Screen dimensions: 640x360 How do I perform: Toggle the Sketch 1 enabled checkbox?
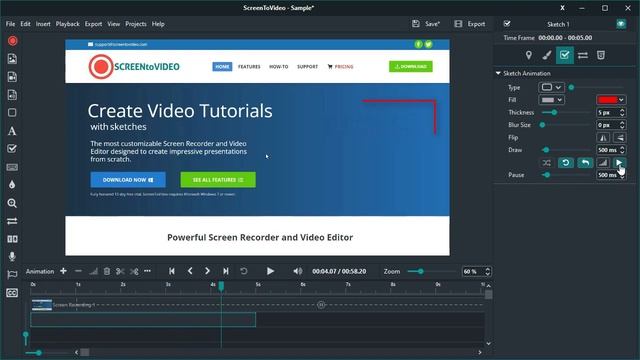pyautogui.click(x=507, y=24)
